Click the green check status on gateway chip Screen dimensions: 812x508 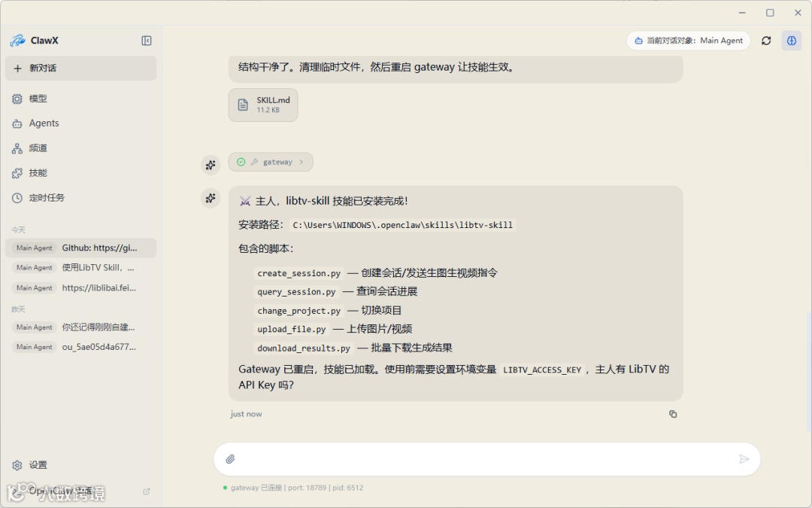[x=241, y=162]
